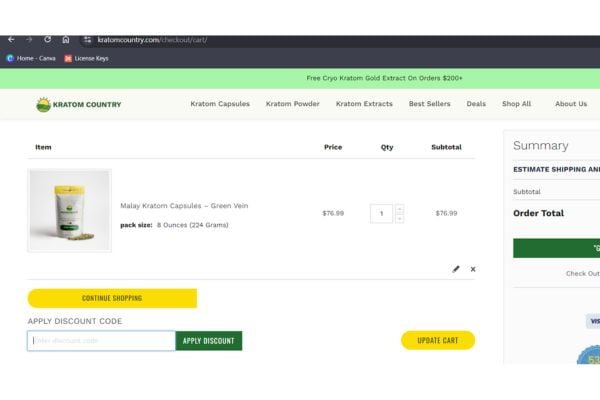This screenshot has width=600, height=400.
Task: Focus the discount code input field
Action: click(x=101, y=341)
